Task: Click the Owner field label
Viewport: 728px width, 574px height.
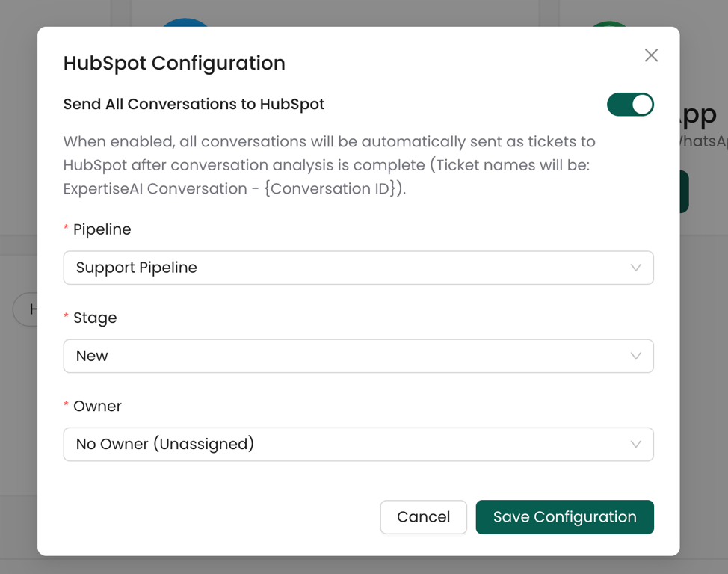Action: point(97,406)
